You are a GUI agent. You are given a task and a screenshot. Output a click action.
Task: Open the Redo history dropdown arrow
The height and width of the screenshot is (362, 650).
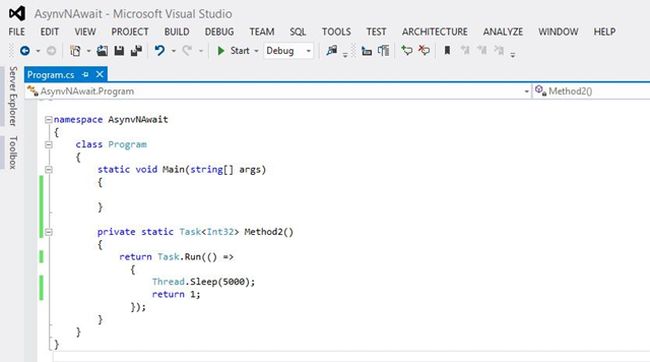point(201,51)
